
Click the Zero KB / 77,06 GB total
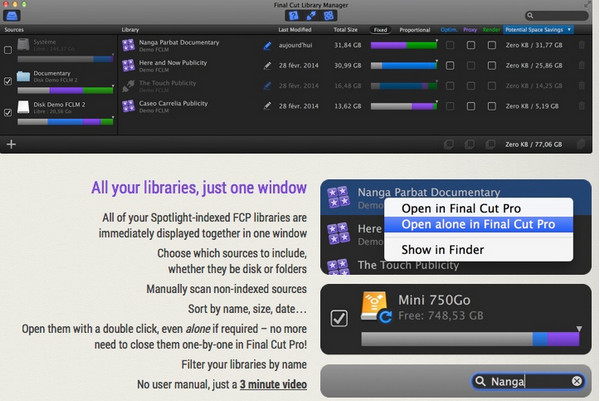coord(533,144)
